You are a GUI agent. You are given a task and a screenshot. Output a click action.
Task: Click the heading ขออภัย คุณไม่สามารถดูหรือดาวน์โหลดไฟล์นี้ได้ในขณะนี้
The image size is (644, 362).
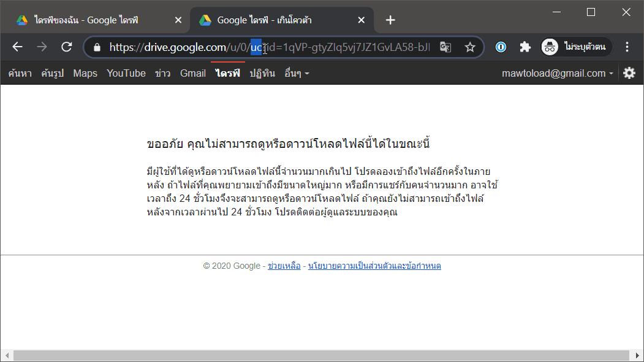tap(289, 144)
